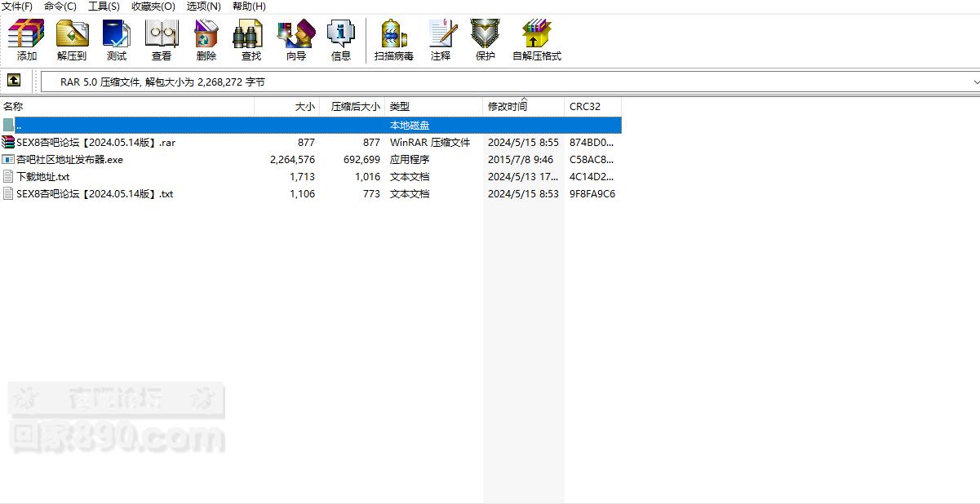Image resolution: width=980 pixels, height=504 pixels.
Task: Run the 测试 (Test) archive tool
Action: tap(117, 40)
